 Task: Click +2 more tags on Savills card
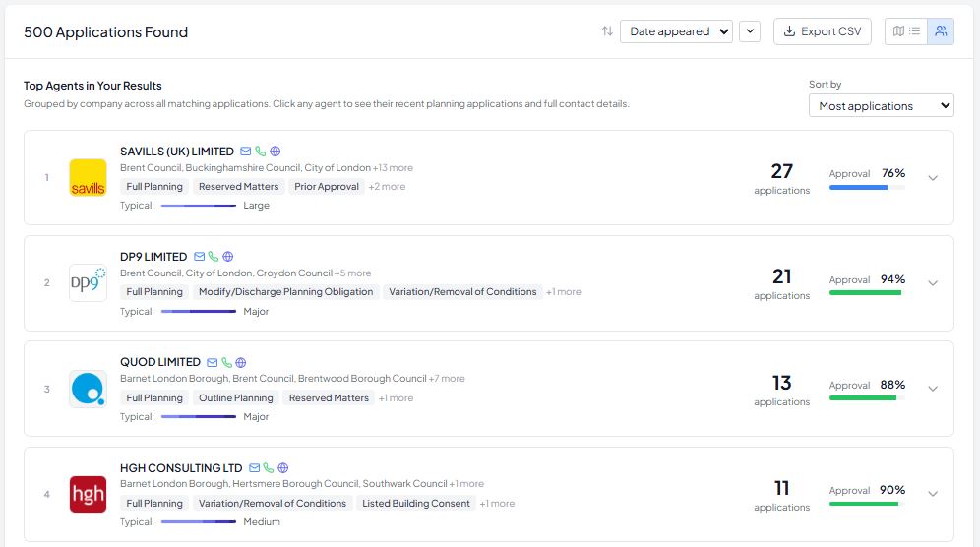387,186
